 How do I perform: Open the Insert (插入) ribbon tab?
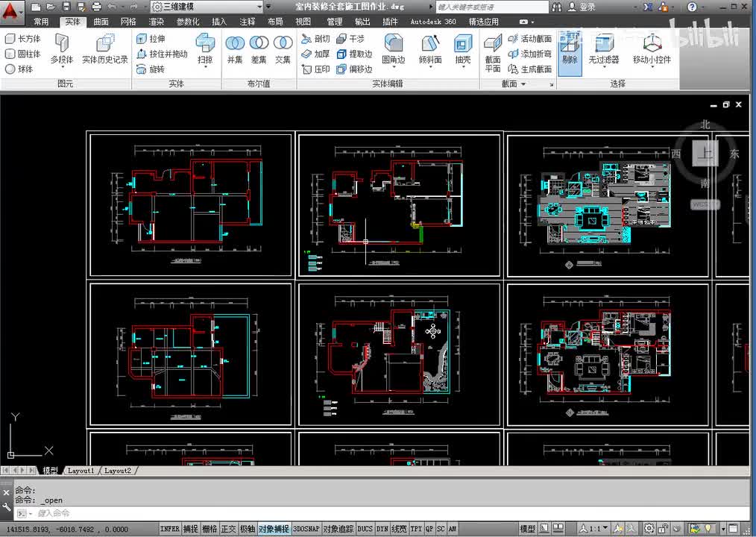pyautogui.click(x=219, y=22)
